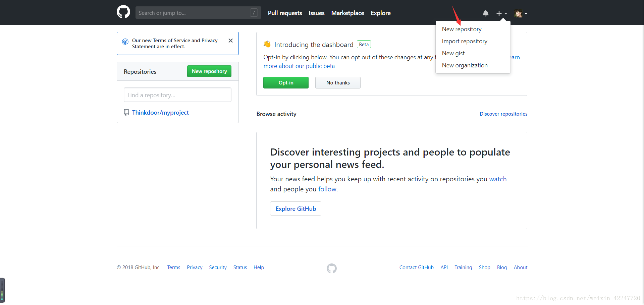Image resolution: width=644 pixels, height=305 pixels.
Task: Open the footer Shop link
Action: point(484,267)
